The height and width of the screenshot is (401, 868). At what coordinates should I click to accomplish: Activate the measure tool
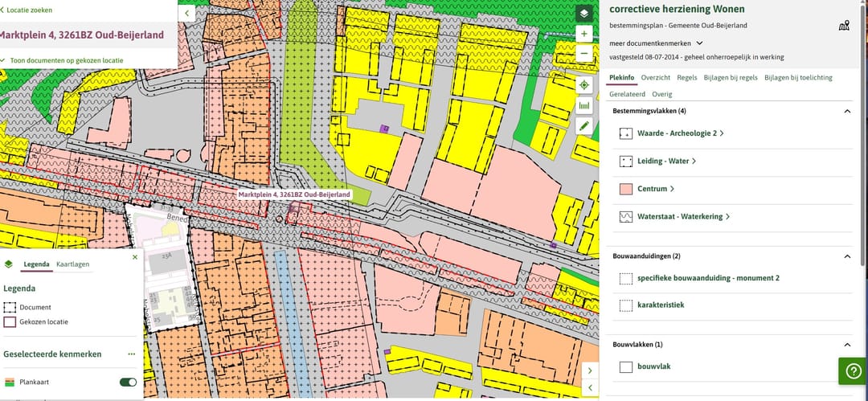click(584, 105)
